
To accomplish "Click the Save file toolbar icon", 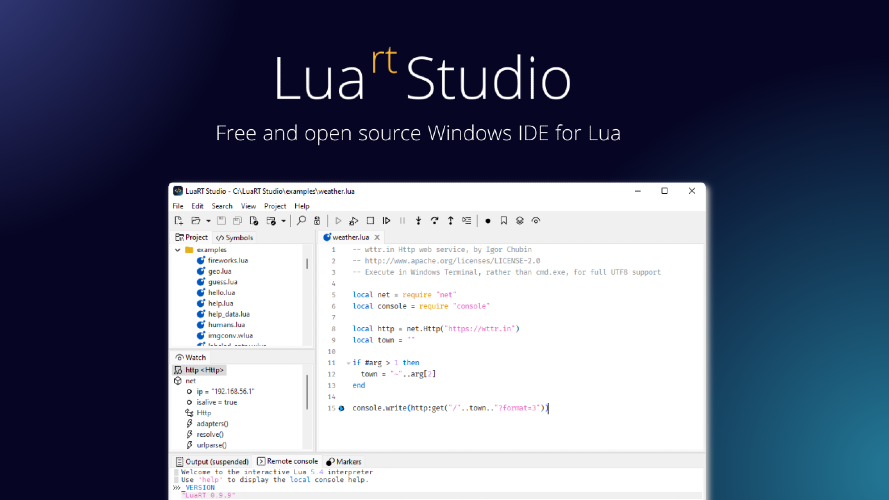I will coord(221,221).
